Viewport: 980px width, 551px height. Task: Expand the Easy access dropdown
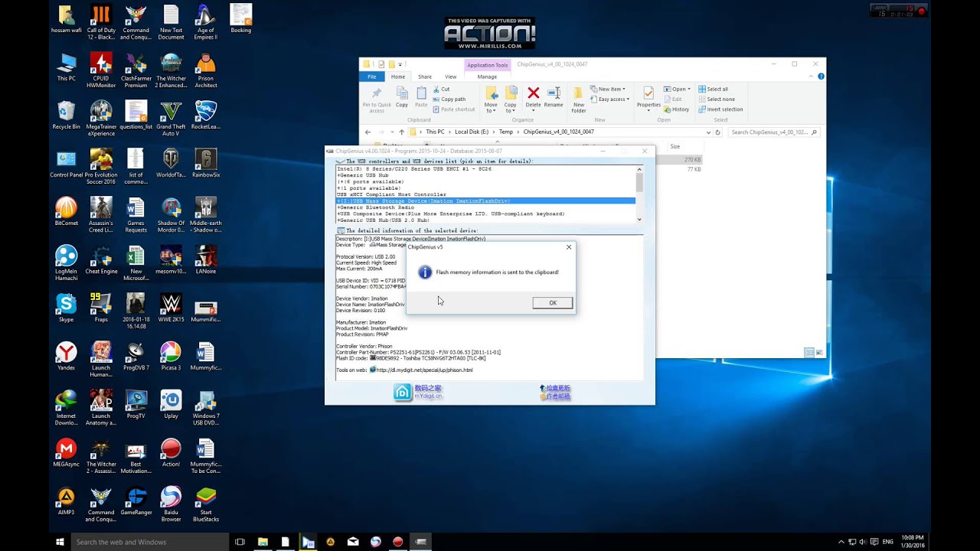click(x=612, y=99)
